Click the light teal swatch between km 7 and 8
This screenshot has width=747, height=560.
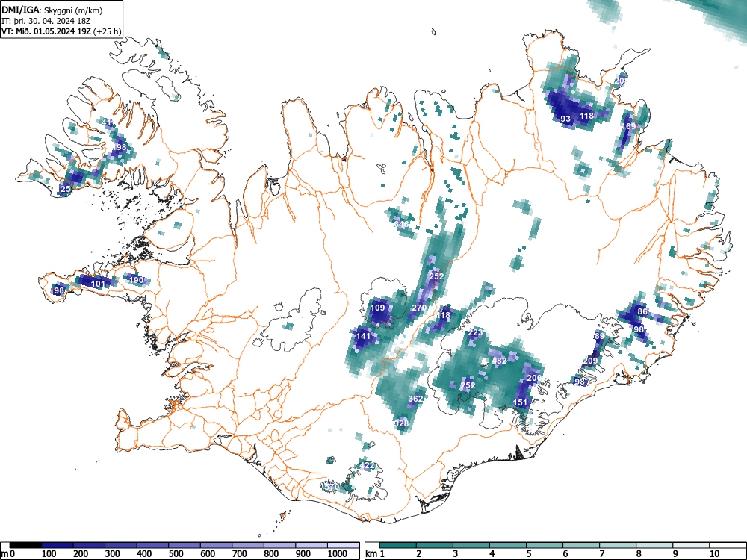pyautogui.click(x=618, y=545)
